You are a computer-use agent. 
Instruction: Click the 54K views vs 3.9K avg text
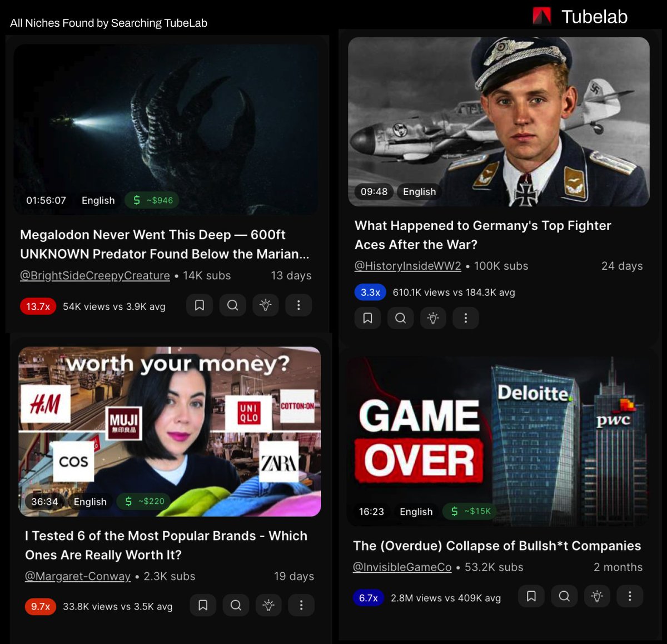click(114, 306)
